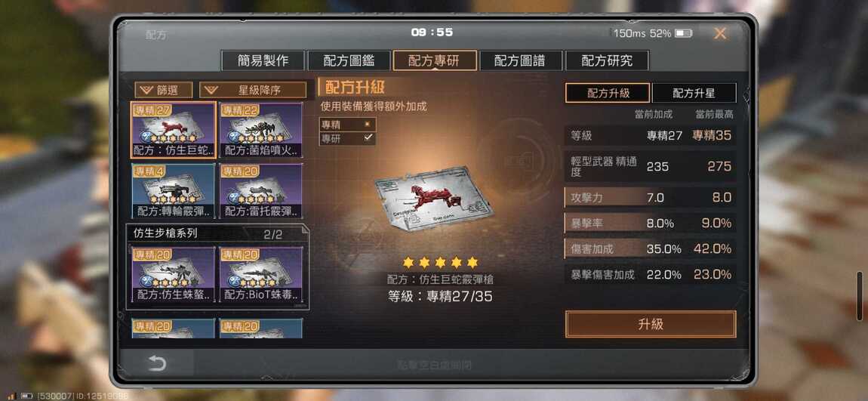This screenshot has height=401, width=868.
Task: Select the 仿生巨蛇霰彈槍 recipe card
Action: click(x=174, y=130)
